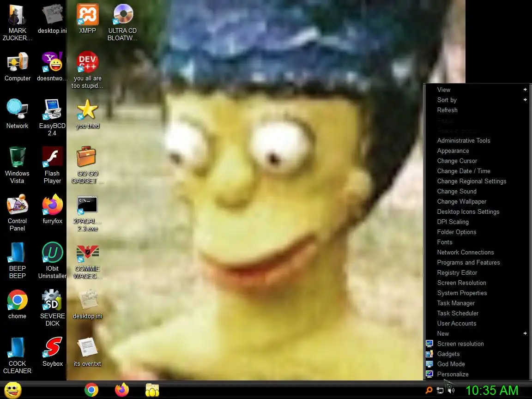Open Administrative Tools from context menu
532x399 pixels.
(478, 140)
